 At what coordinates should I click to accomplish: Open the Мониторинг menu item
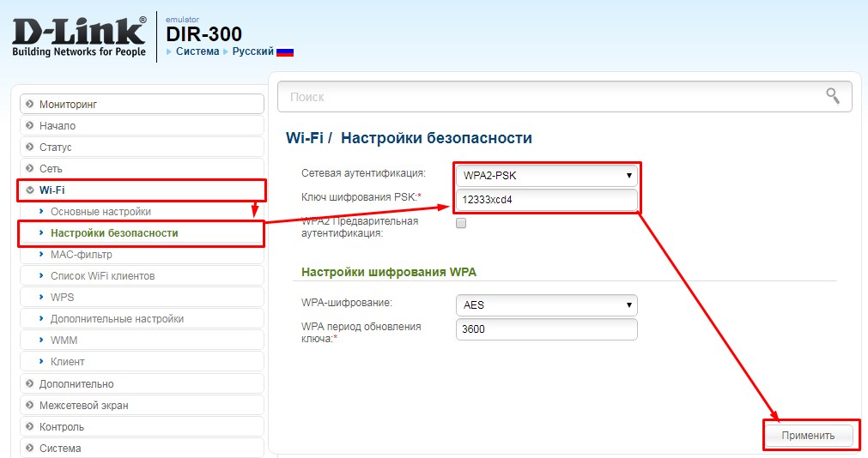(x=142, y=104)
